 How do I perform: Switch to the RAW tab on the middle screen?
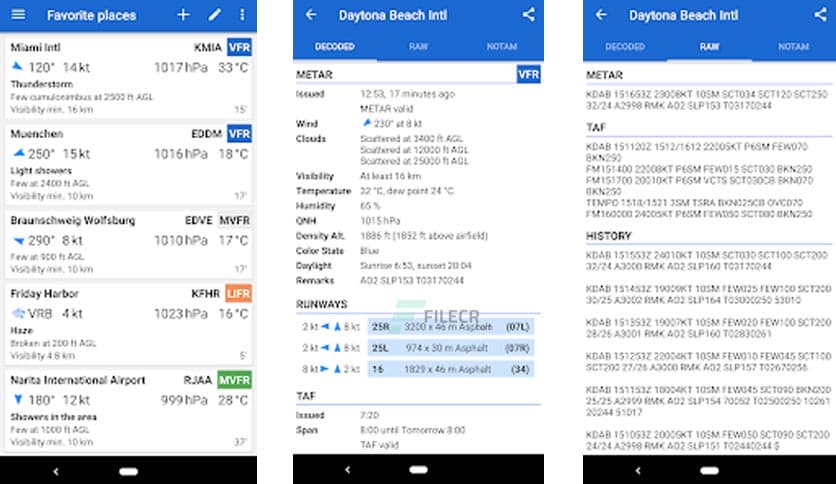(419, 46)
